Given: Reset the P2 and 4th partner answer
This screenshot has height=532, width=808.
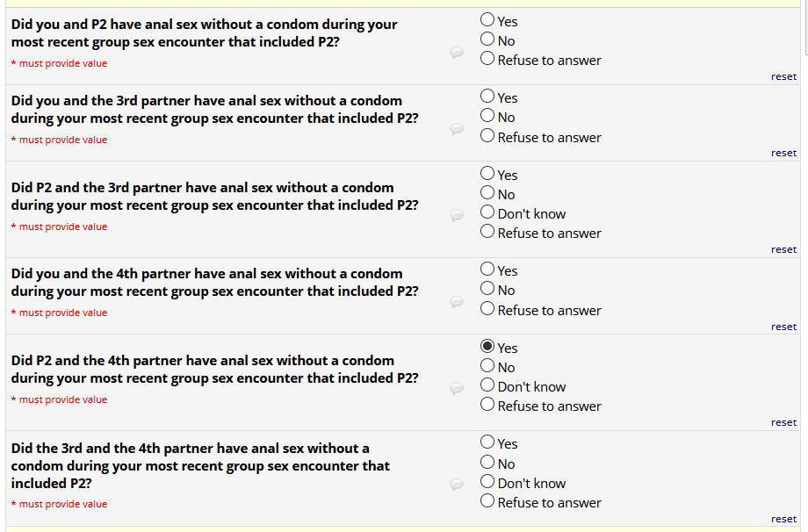Looking at the screenshot, I should pyautogui.click(x=783, y=422).
